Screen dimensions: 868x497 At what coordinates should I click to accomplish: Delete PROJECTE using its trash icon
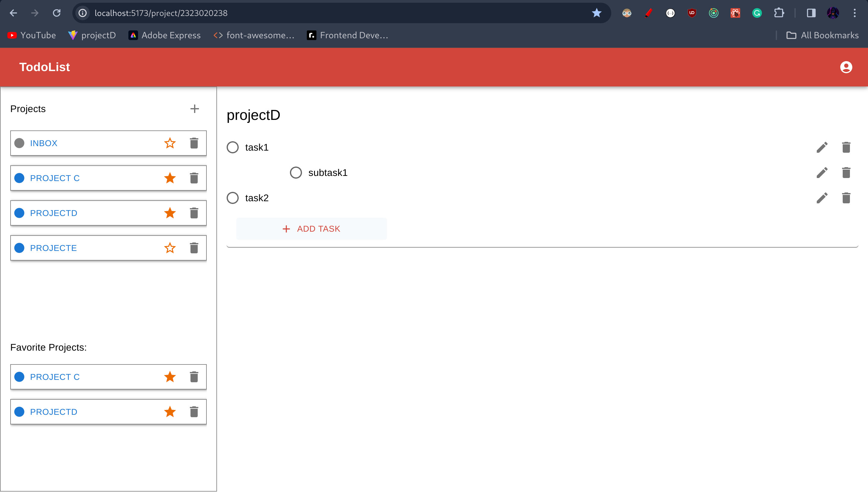(x=194, y=248)
